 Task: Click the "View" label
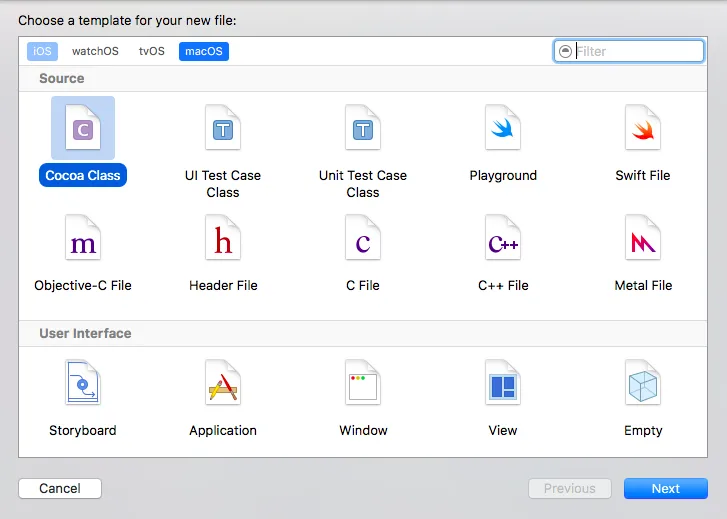pyautogui.click(x=503, y=430)
